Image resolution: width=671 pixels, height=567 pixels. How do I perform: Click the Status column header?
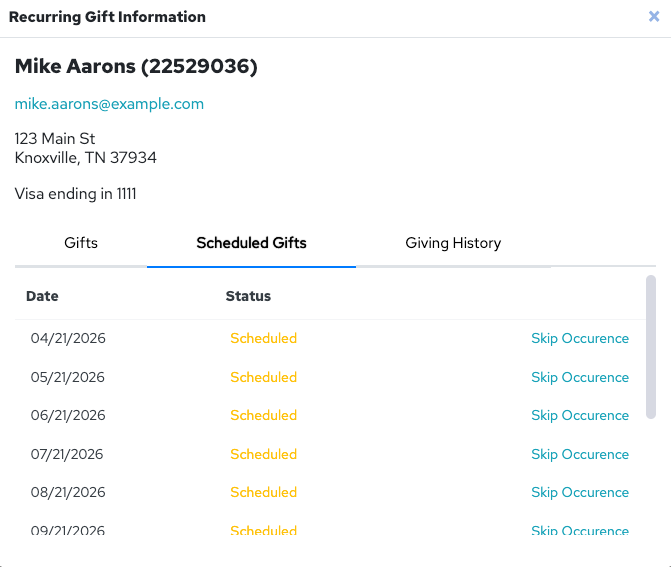[x=248, y=296]
